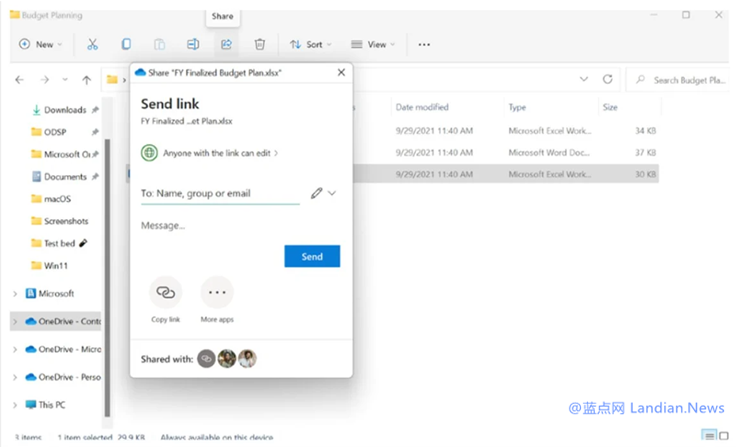Open More apps sharing options
736x447 pixels.
216,293
